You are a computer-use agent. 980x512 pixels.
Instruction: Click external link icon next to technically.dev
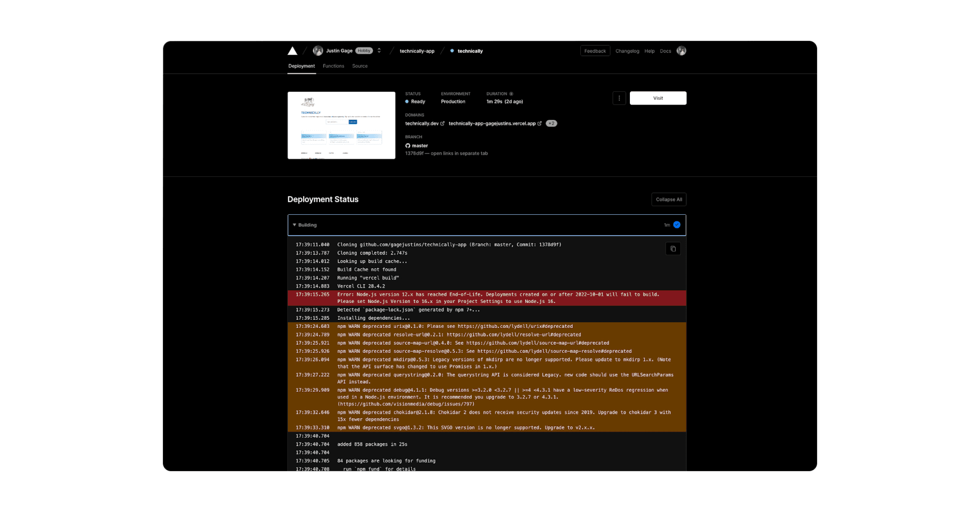443,123
